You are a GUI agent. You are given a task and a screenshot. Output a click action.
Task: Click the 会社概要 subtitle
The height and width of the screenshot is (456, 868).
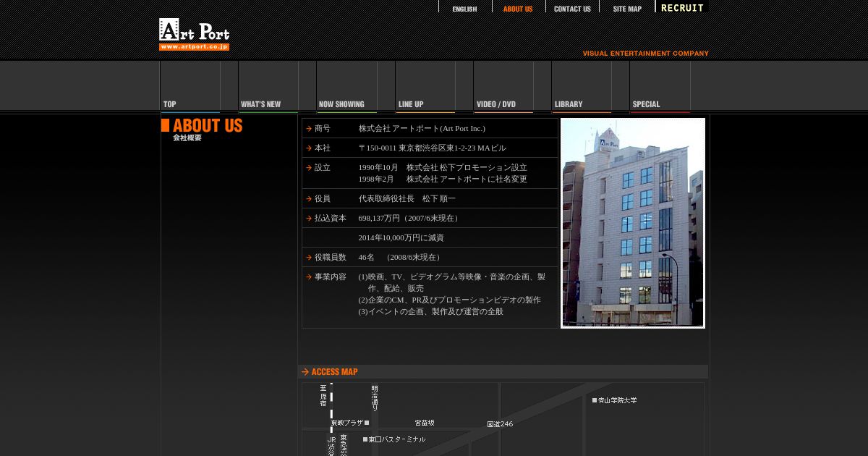click(x=187, y=138)
